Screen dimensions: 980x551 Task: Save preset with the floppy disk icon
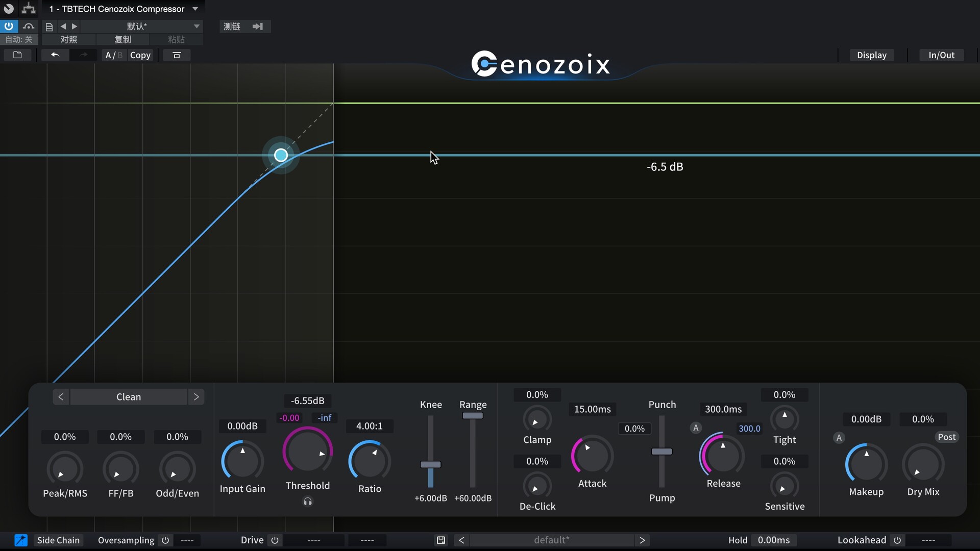441,540
